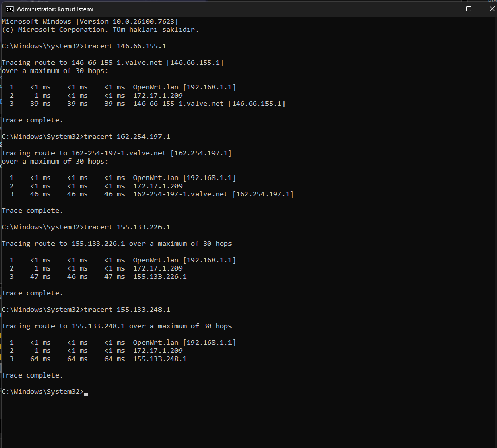Click the last 'Trace complete.' line

32,375
